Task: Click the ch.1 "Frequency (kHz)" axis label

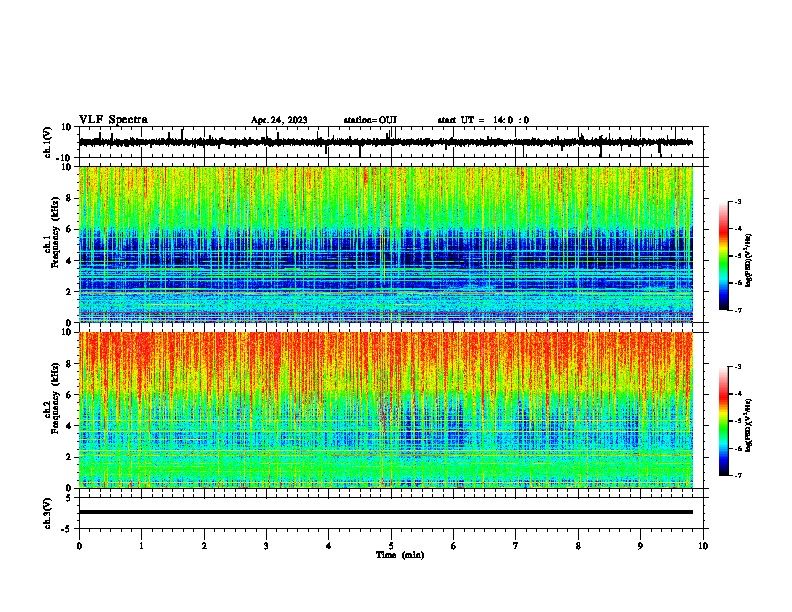Action: point(55,233)
